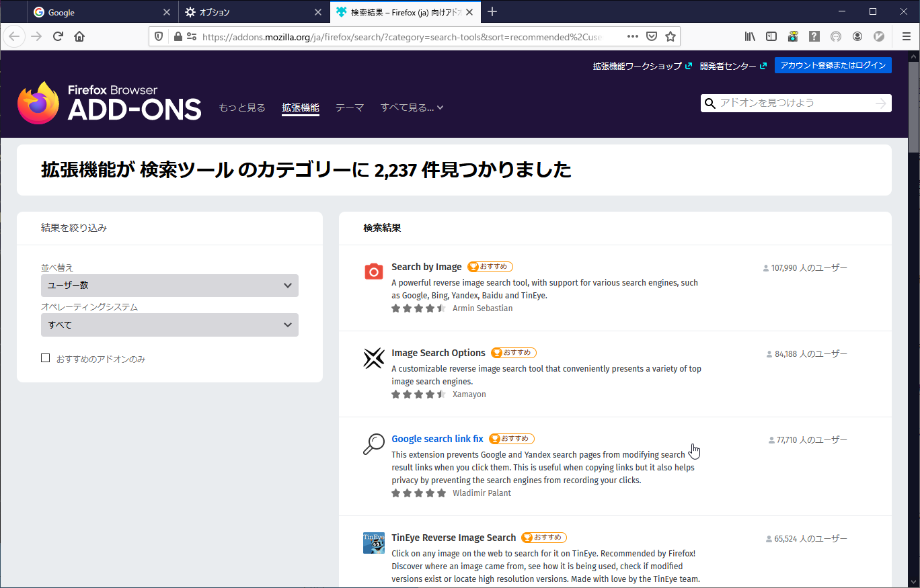920x588 pixels.
Task: Reload the current page
Action: coord(58,36)
